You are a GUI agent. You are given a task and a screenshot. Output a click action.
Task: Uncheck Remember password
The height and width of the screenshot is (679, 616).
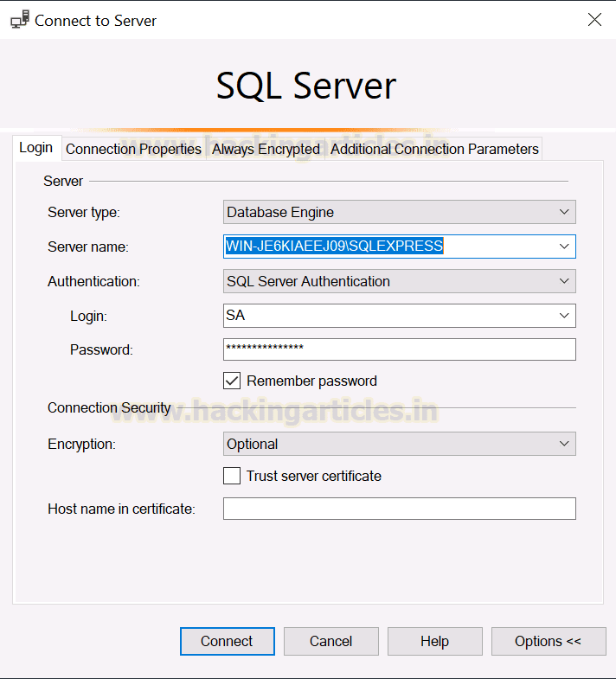[x=232, y=381]
